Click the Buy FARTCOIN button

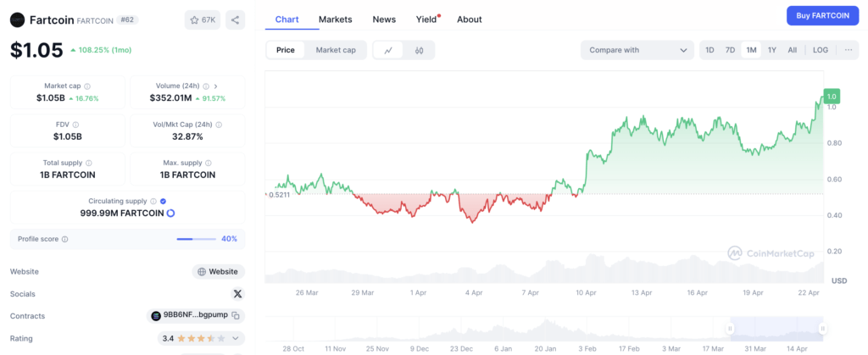822,15
